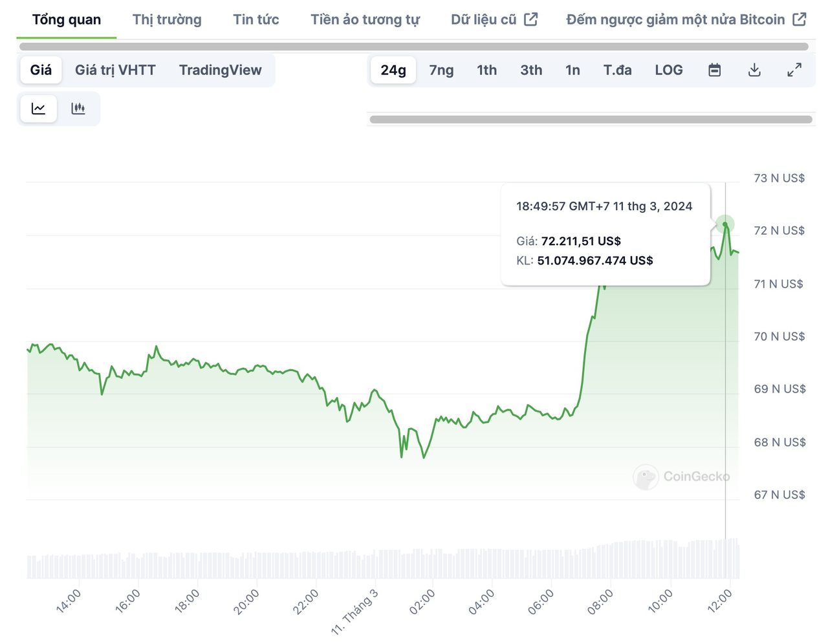The width and height of the screenshot is (828, 644).
Task: Click the 02:00 time axis label
Action: (x=422, y=601)
